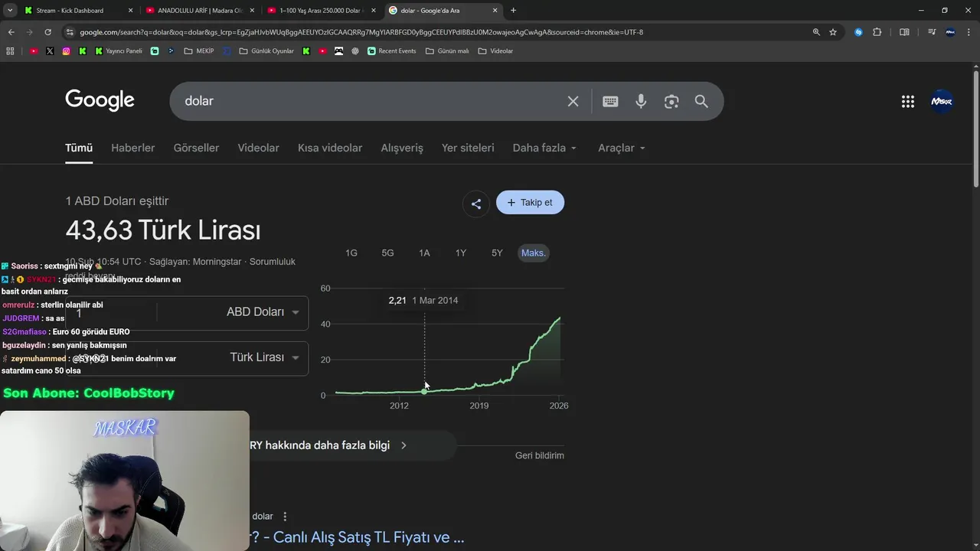Viewport: 980px width, 551px height.
Task: Open the Türk Lirası currency dropdown
Action: point(264,357)
